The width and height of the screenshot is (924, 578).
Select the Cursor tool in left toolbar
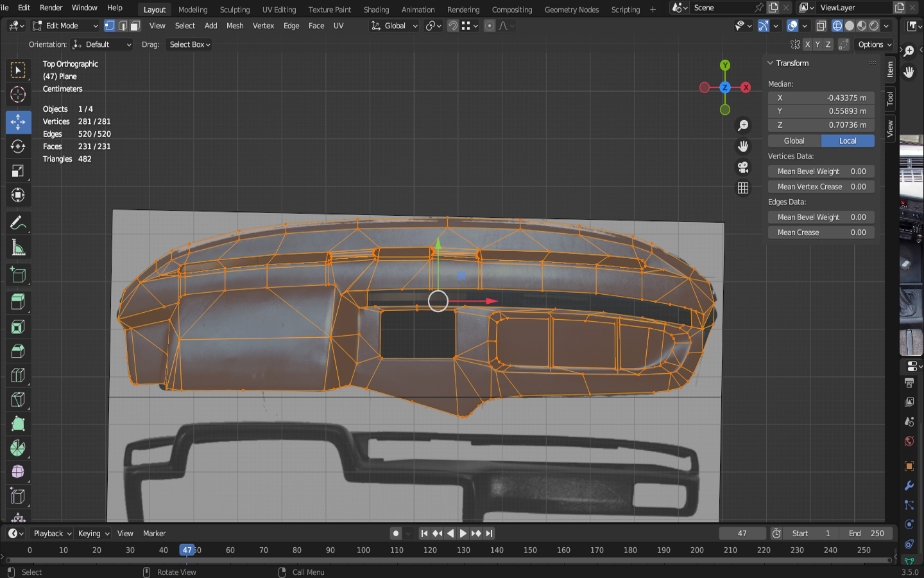click(18, 94)
